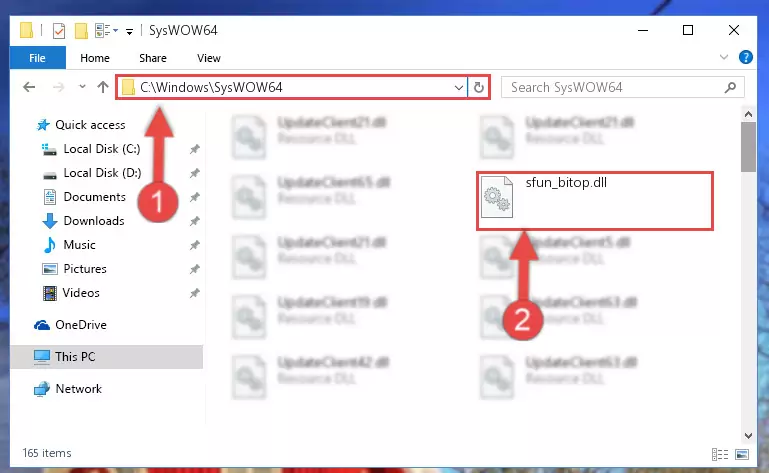The image size is (769, 473).
Task: Click the folder icon in address bar
Action: (x=128, y=87)
